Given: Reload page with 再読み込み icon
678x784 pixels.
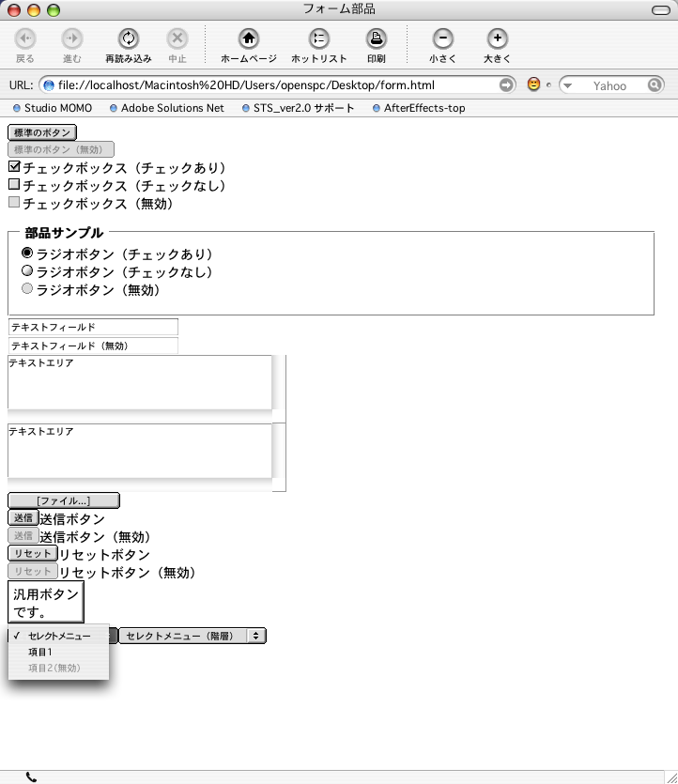Looking at the screenshot, I should coord(129,38).
